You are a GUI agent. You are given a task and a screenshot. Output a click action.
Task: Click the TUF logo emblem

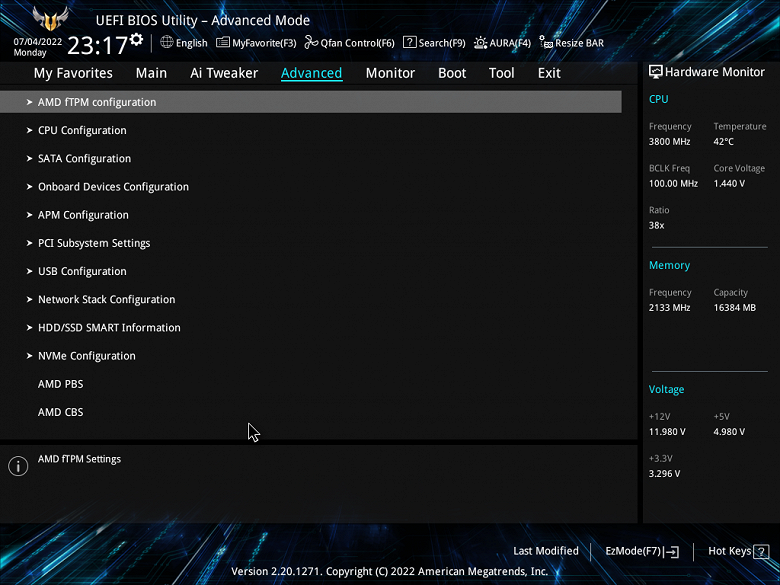(50, 19)
